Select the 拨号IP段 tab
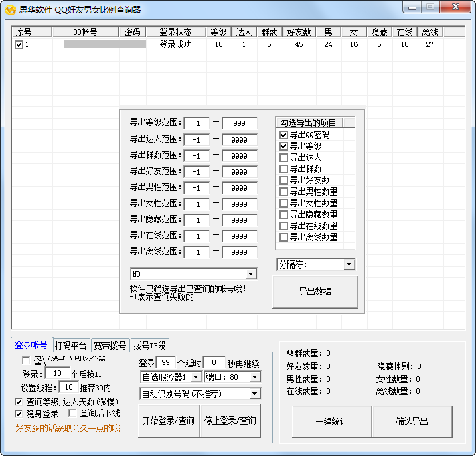Viewport: 476px width, 456px height. click(x=149, y=346)
